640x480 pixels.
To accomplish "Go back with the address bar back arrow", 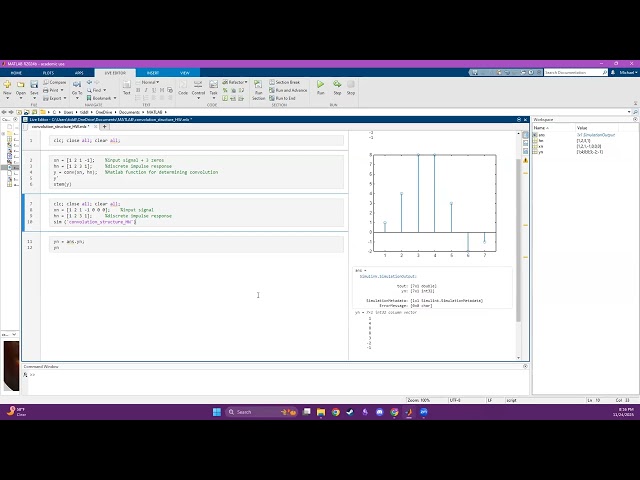I will coord(4,112).
